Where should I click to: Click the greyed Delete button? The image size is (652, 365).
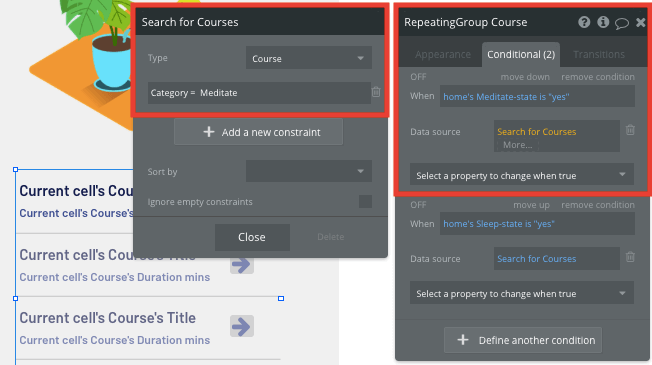pos(331,237)
